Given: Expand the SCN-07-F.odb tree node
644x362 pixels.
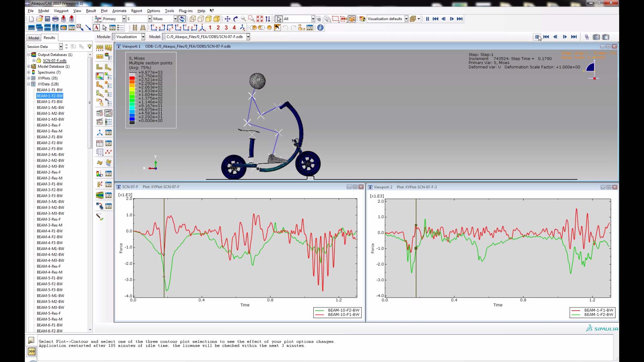Looking at the screenshot, I should (34, 61).
